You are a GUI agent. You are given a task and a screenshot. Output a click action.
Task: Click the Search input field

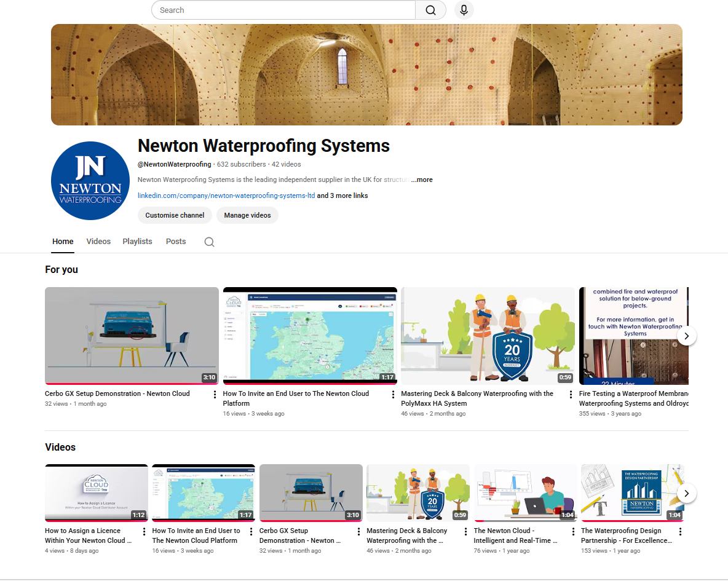tap(283, 10)
